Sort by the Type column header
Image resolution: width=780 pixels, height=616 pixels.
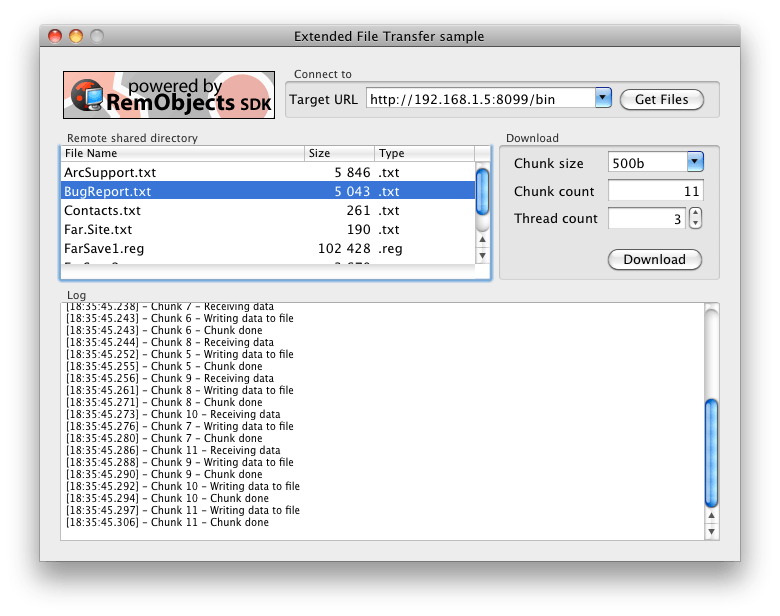(424, 153)
